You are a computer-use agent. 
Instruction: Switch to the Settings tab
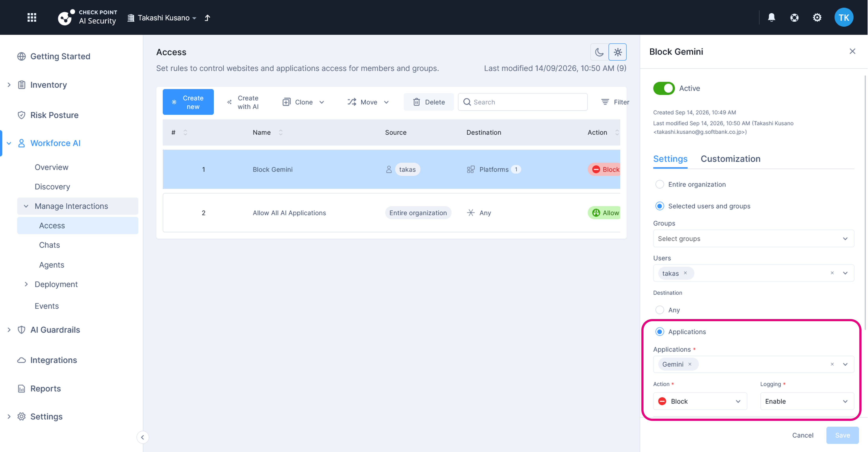click(x=670, y=159)
